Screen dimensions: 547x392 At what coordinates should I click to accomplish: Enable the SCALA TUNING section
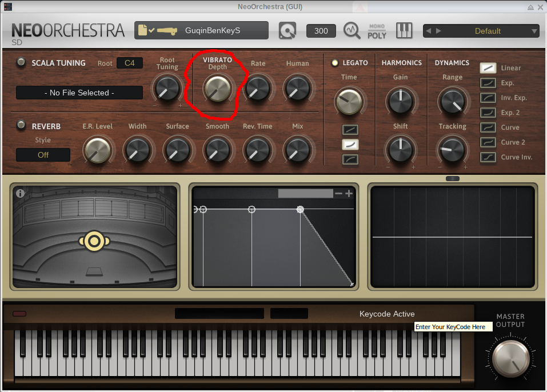(22, 63)
